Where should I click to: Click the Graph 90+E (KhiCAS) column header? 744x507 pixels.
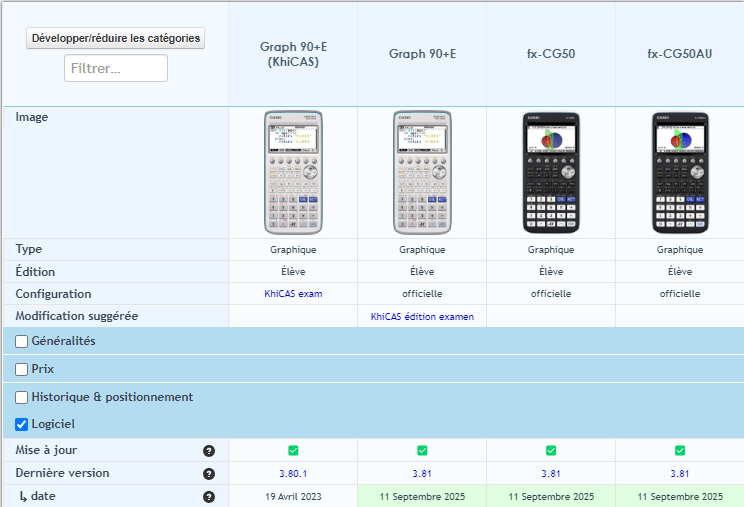point(293,54)
